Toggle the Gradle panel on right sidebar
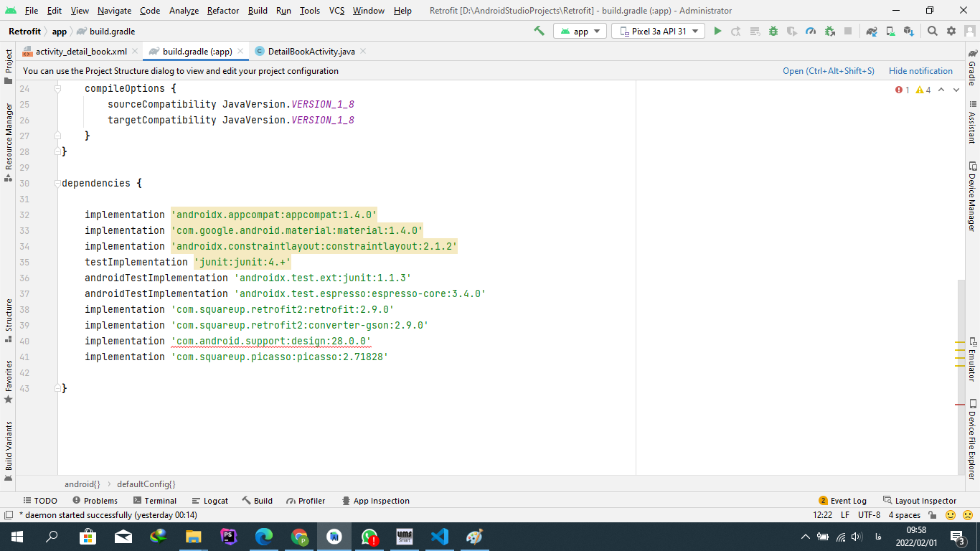This screenshot has height=551, width=980. (x=972, y=67)
